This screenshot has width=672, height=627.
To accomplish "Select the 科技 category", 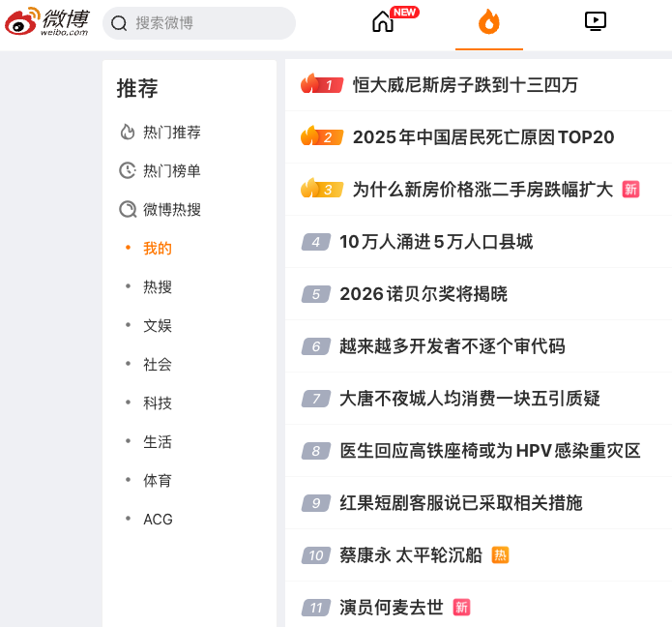I will point(158,403).
